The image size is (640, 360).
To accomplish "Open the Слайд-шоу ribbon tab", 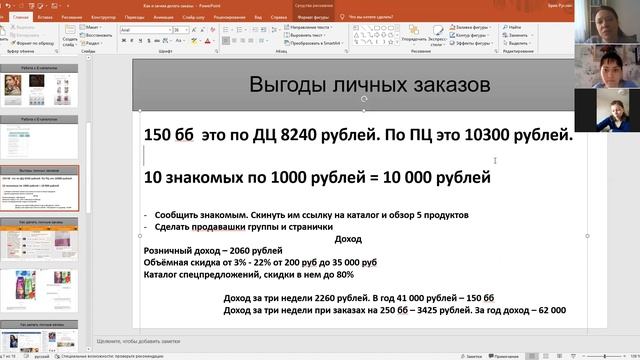I will tap(193, 17).
